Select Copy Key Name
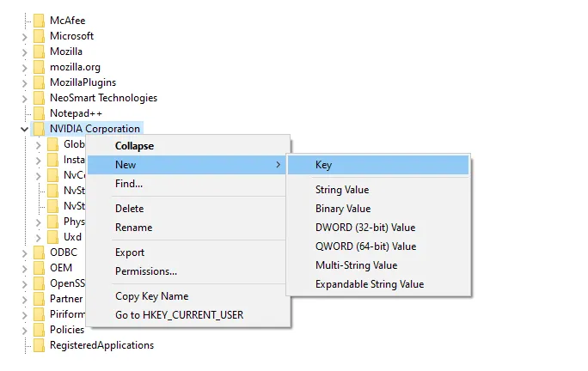This screenshot has width=588, height=371. tap(188, 296)
